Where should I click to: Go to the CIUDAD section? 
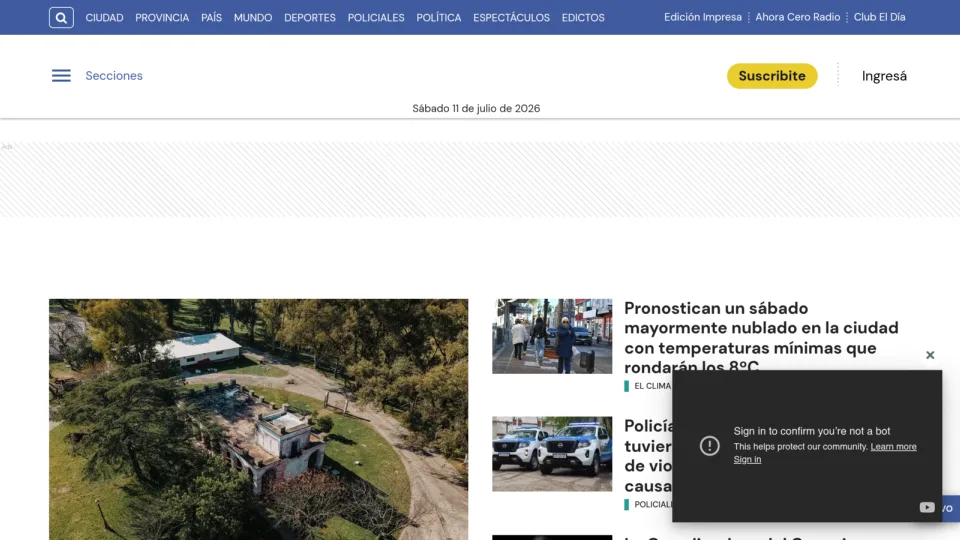click(104, 18)
